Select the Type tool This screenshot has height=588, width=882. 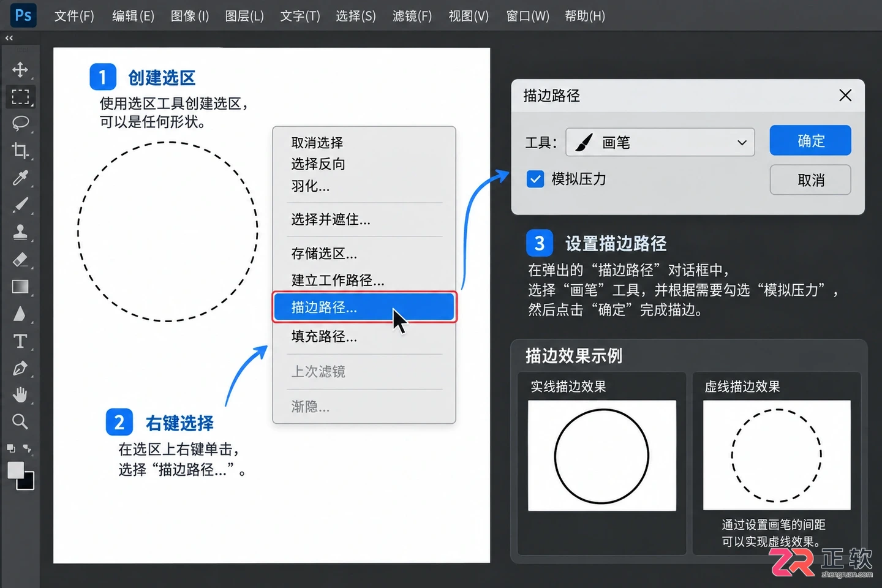20,341
